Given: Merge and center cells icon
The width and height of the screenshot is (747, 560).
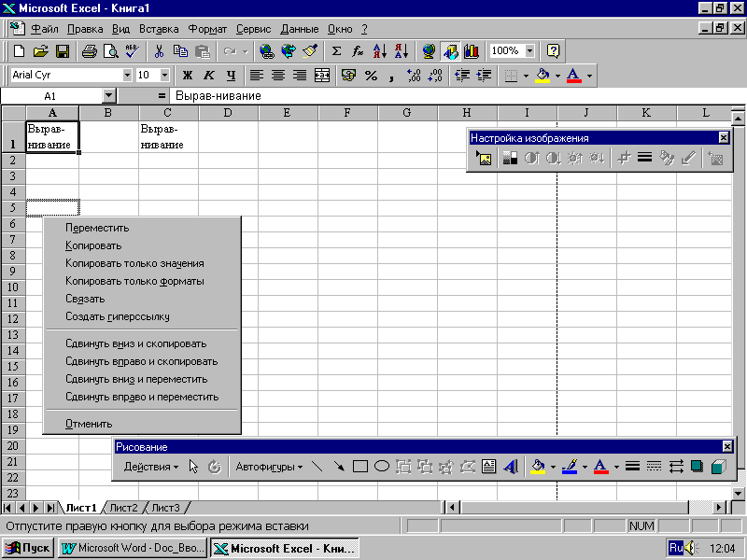Looking at the screenshot, I should click(x=322, y=76).
